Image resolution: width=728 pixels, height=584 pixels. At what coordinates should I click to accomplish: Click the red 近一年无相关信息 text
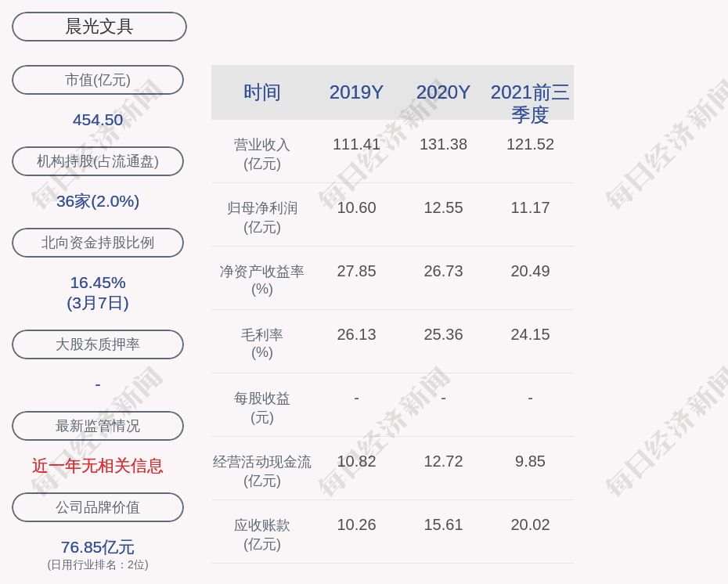coord(98,466)
